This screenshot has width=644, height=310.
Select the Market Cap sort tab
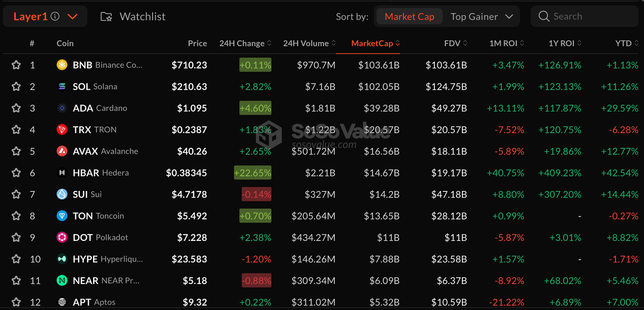click(409, 17)
